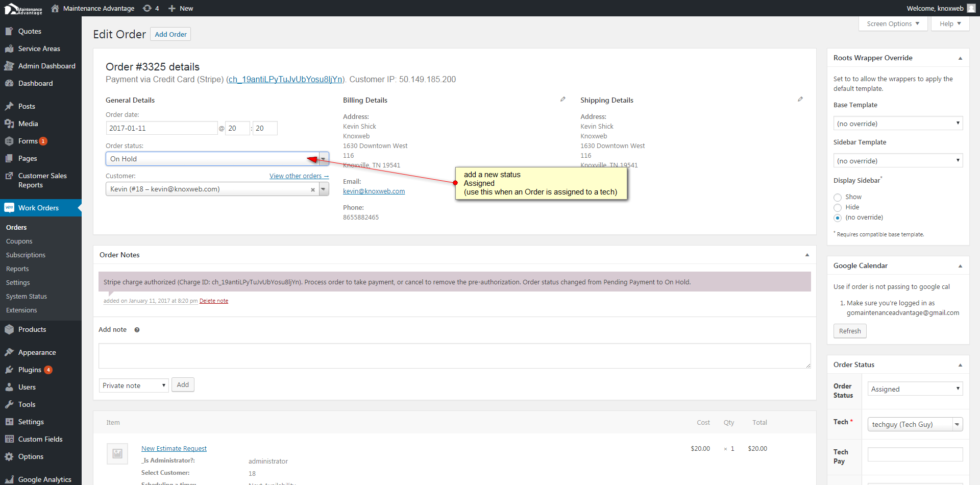Click the Options gear icon

click(9, 456)
